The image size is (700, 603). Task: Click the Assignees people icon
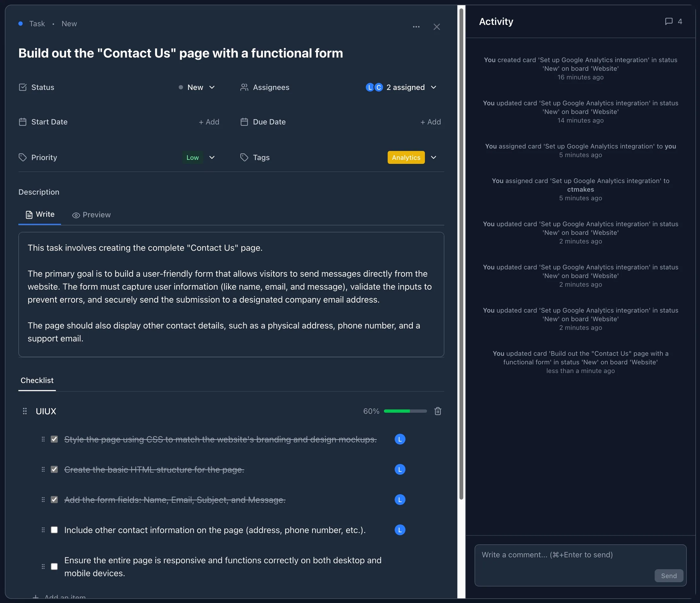(244, 87)
